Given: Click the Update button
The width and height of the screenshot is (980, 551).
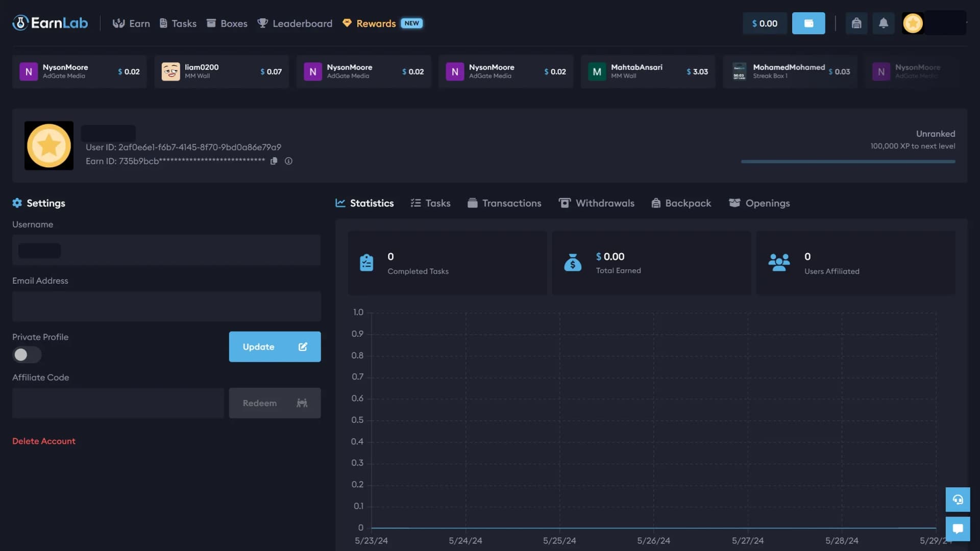Looking at the screenshot, I should point(275,347).
